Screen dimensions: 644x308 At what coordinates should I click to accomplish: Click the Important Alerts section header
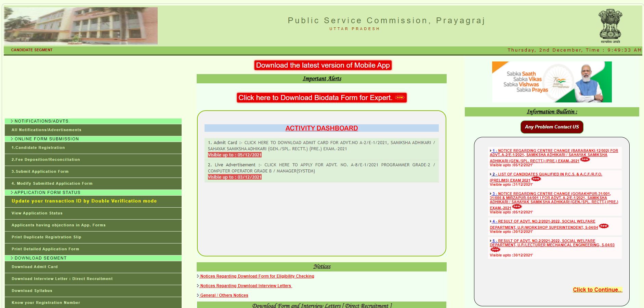(x=322, y=79)
